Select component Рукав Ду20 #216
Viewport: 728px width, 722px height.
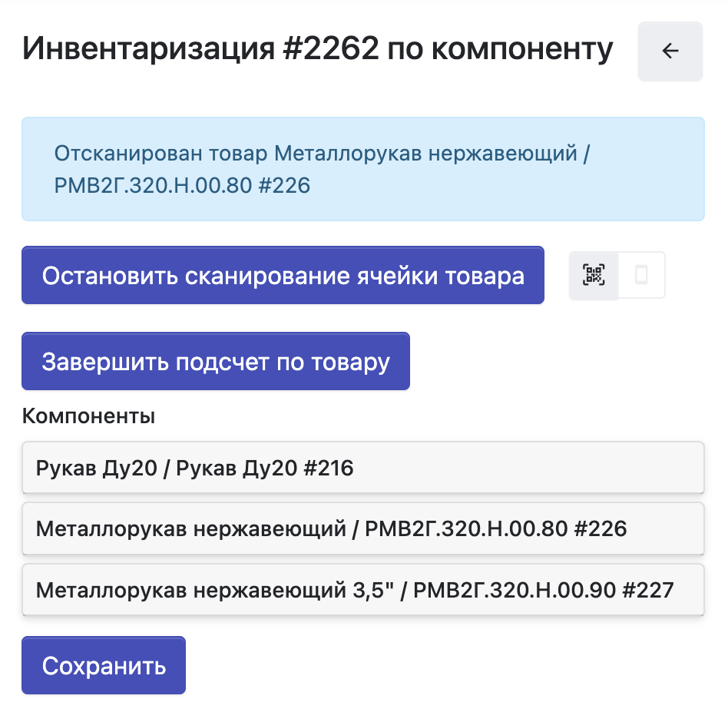coord(362,467)
